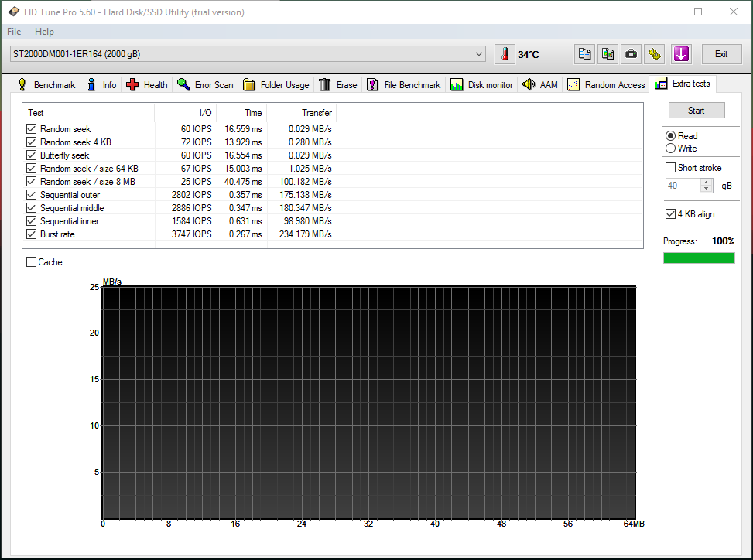The image size is (753, 560).
Task: Open the Disk monitor tab
Action: [481, 85]
